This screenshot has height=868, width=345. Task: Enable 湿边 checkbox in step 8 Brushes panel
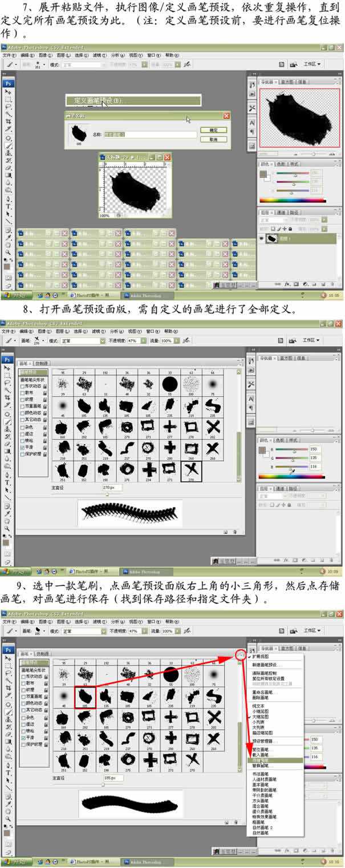tap(22, 434)
